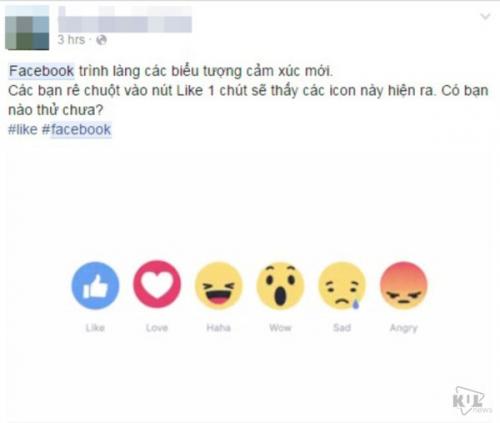Select the crying Sad reaction emoji

coord(342,286)
